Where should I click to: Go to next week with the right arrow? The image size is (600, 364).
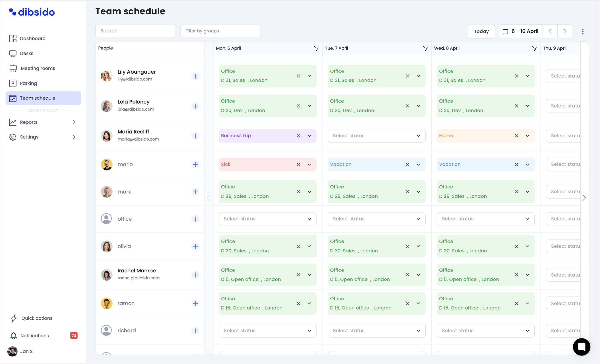click(x=565, y=32)
